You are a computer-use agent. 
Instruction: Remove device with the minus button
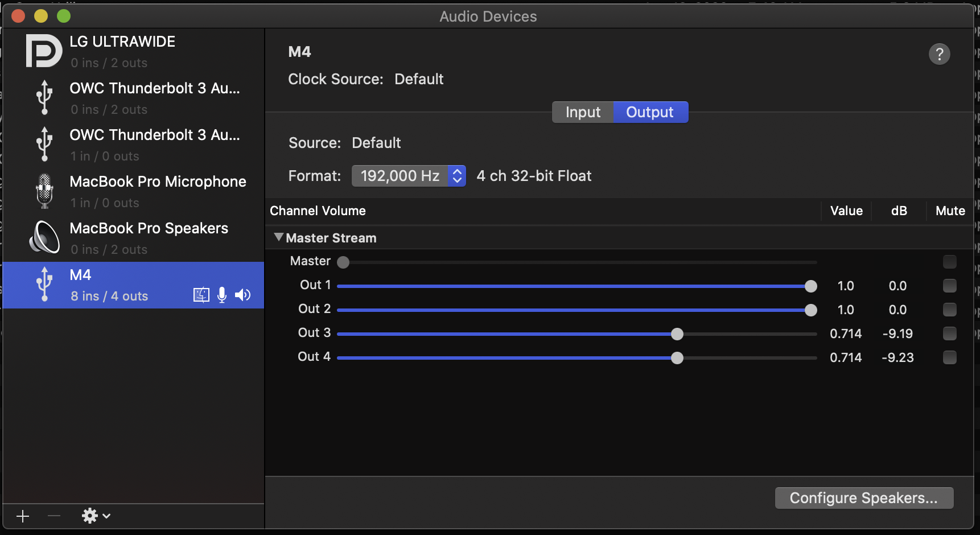[54, 516]
